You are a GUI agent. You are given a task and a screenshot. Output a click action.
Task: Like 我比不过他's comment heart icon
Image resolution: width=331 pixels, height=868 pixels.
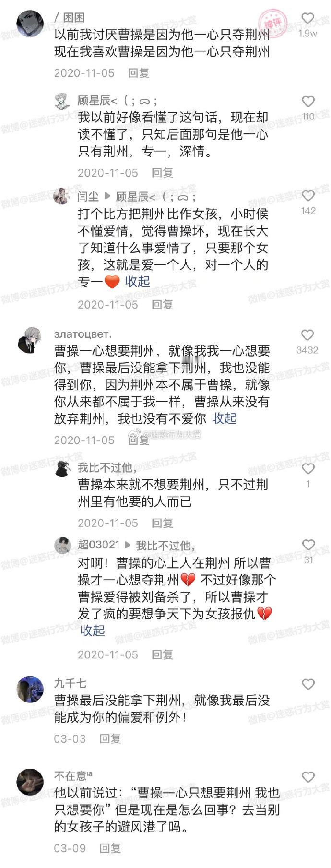coord(307,468)
